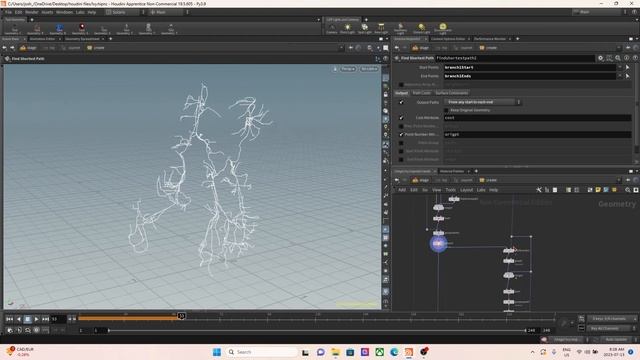Switch to Animation Editor tab
Screen dimensions: 640x360
(42, 39)
